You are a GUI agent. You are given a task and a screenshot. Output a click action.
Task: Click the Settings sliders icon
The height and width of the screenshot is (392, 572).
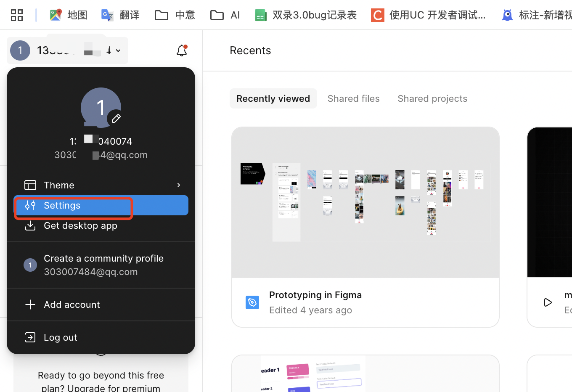pyautogui.click(x=30, y=205)
